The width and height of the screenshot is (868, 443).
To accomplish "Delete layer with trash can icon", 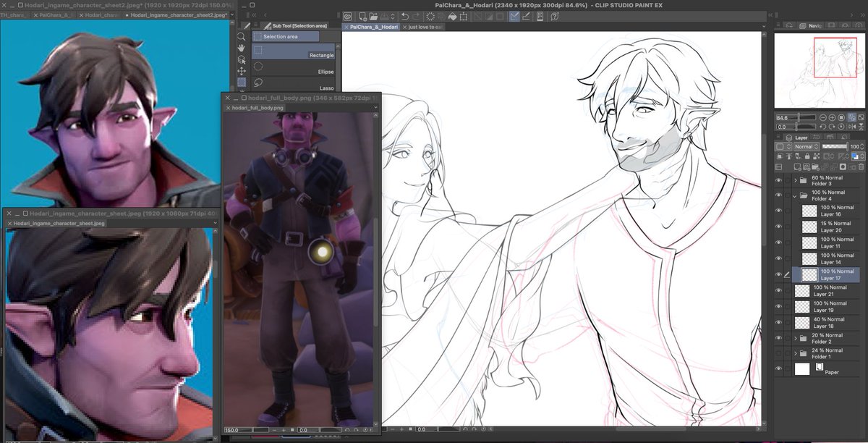I will (x=861, y=167).
